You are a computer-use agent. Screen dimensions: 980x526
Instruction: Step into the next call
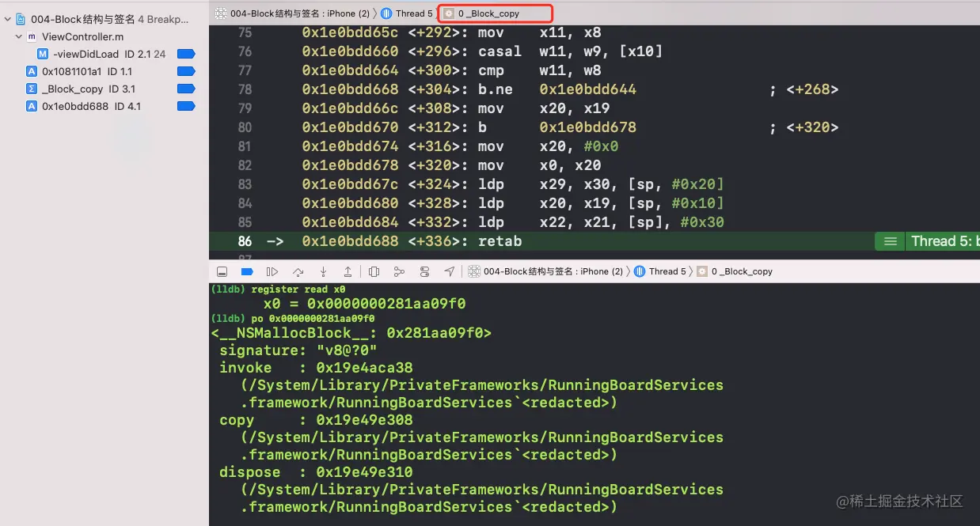[x=323, y=271]
